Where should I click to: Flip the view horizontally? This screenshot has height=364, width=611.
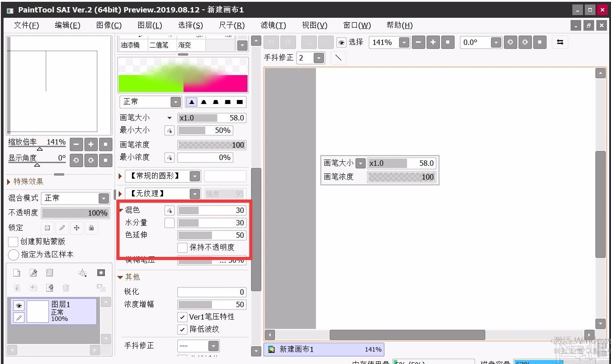tap(560, 42)
